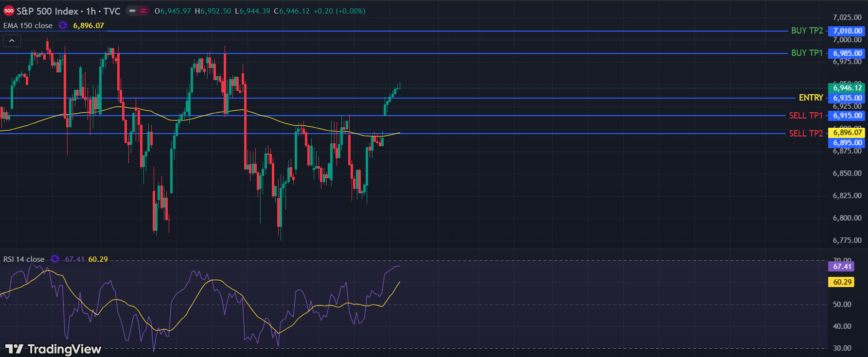868x357 pixels.
Task: Select the RSI 14 close indicator label
Action: (x=24, y=259)
